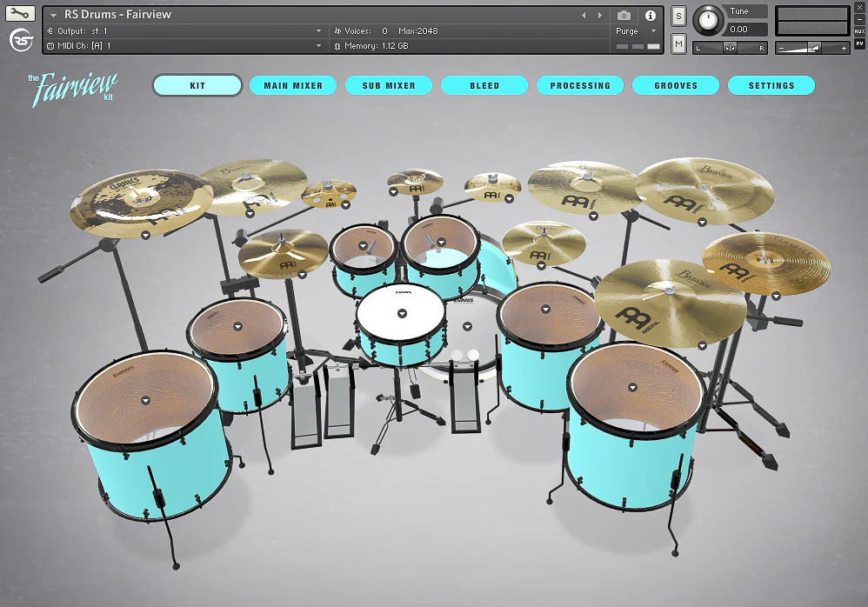The image size is (868, 607).
Task: Click the Fairview kit logo
Action: 73,89
